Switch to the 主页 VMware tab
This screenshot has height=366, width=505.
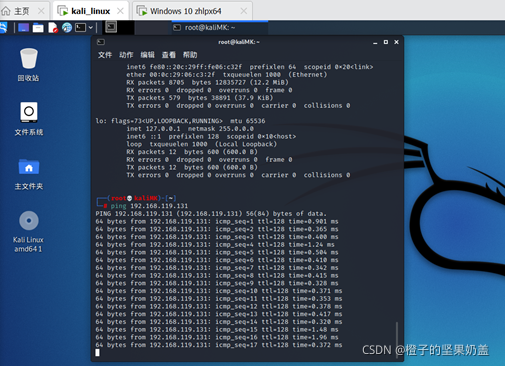22,11
